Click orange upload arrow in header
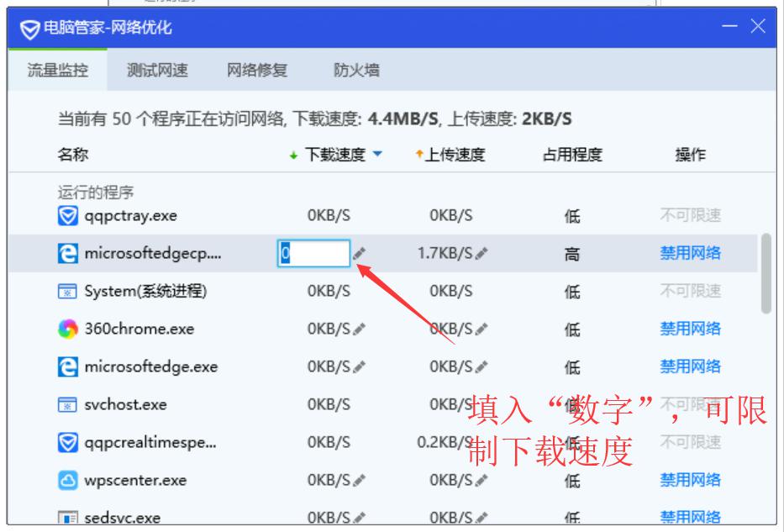This screenshot has width=784, height=532. 419,154
